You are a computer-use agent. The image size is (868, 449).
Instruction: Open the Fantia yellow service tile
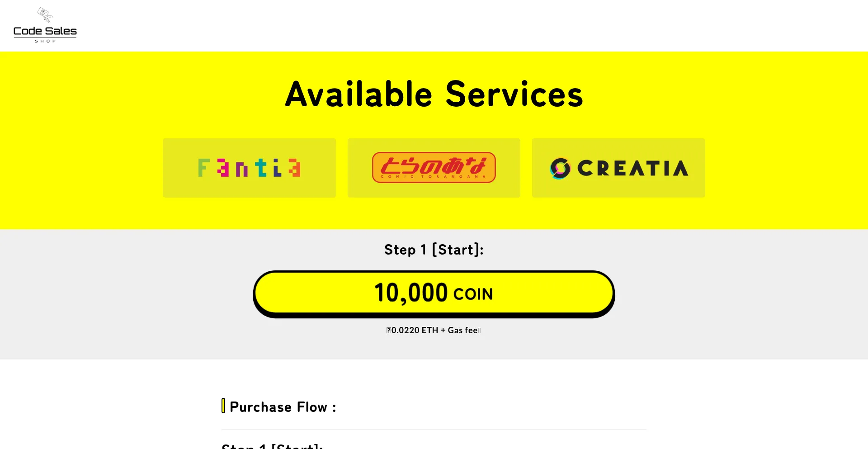(x=249, y=168)
